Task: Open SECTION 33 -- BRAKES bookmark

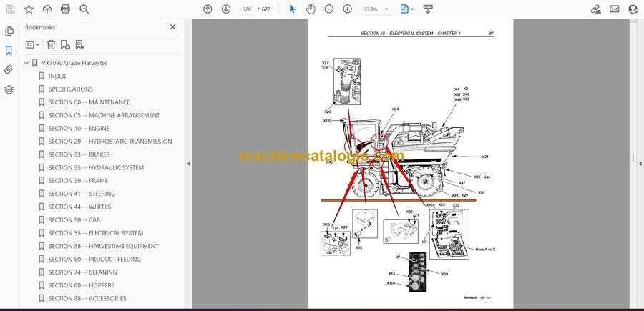Action: tap(79, 154)
